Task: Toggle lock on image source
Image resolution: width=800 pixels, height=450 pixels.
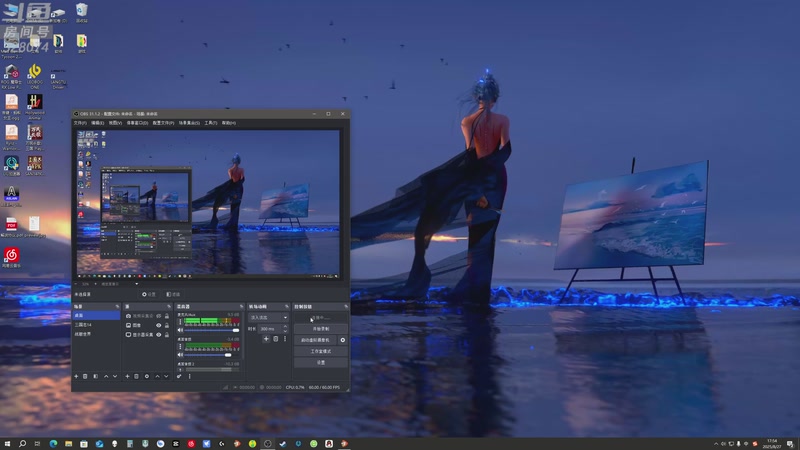Action: 167,326
